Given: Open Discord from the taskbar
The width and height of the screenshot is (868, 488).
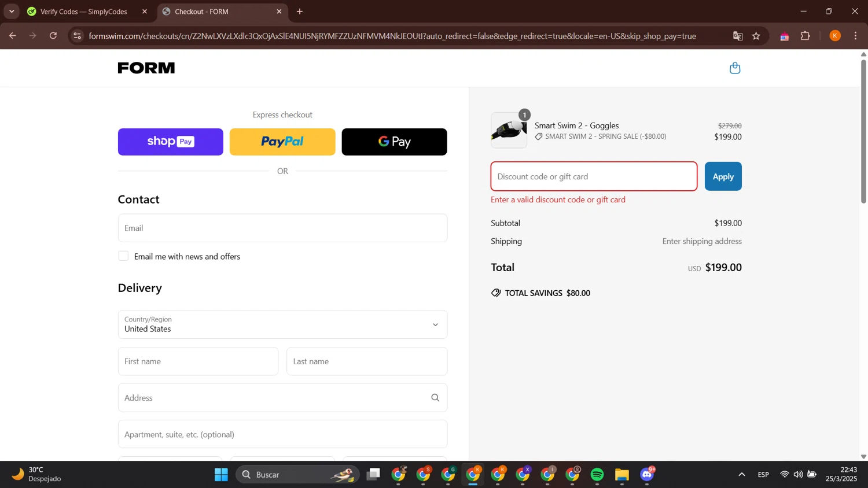Looking at the screenshot, I should coord(648,475).
